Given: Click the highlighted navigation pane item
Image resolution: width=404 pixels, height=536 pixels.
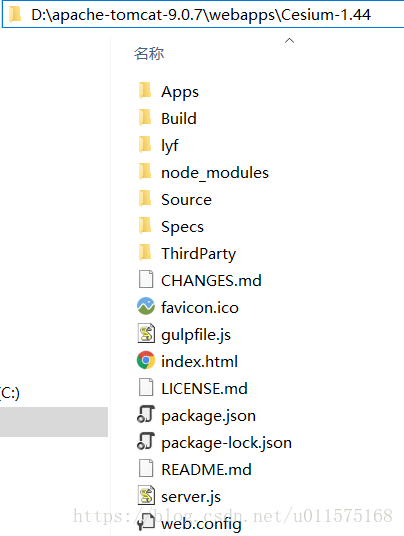Looking at the screenshot, I should pos(54,421).
